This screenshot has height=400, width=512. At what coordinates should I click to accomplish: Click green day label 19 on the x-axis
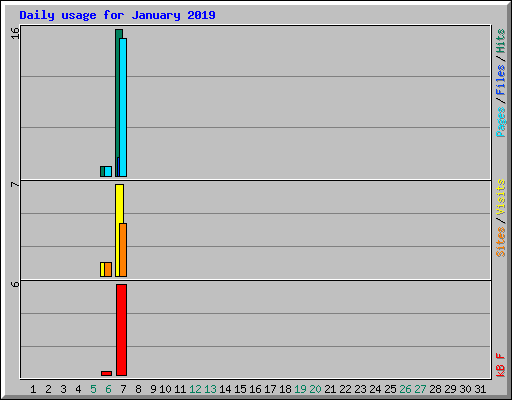[300, 389]
